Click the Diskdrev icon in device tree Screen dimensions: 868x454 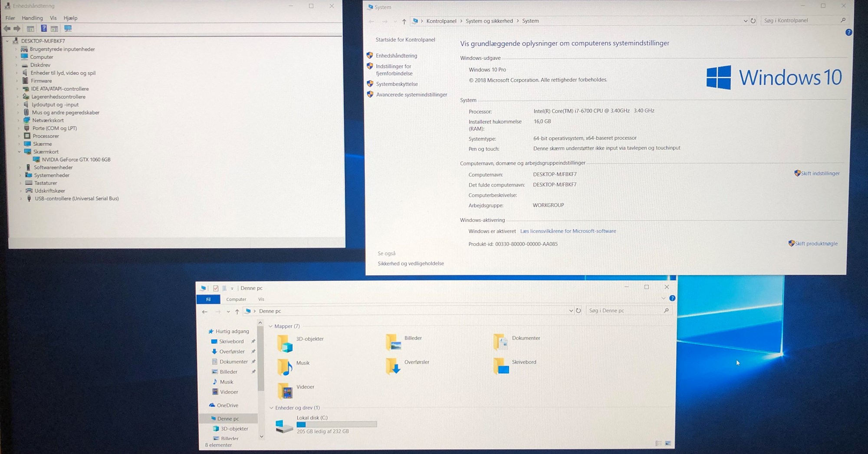pyautogui.click(x=25, y=65)
